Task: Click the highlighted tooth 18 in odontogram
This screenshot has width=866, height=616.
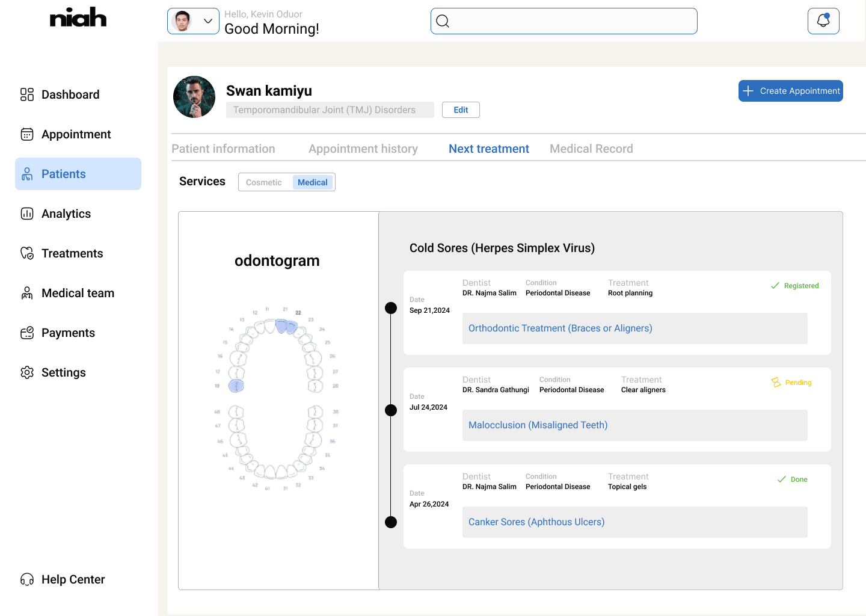Action: coord(236,386)
